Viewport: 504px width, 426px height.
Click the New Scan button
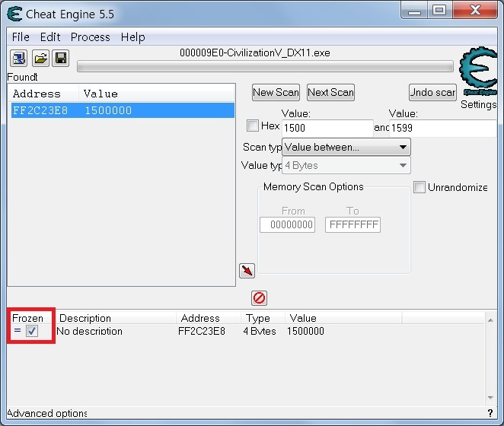coord(276,93)
